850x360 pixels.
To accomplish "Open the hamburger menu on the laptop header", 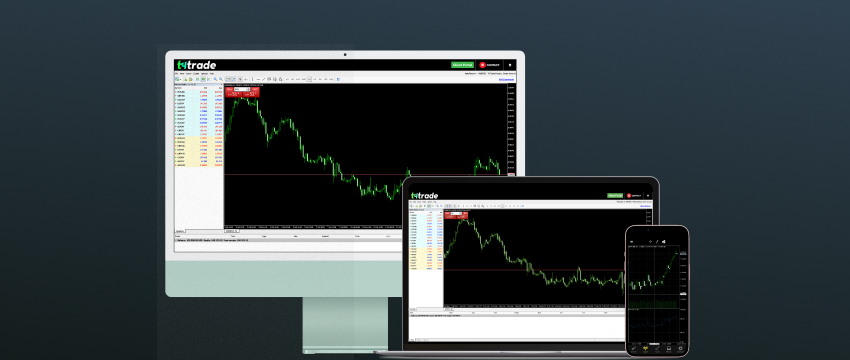I will pyautogui.click(x=648, y=196).
